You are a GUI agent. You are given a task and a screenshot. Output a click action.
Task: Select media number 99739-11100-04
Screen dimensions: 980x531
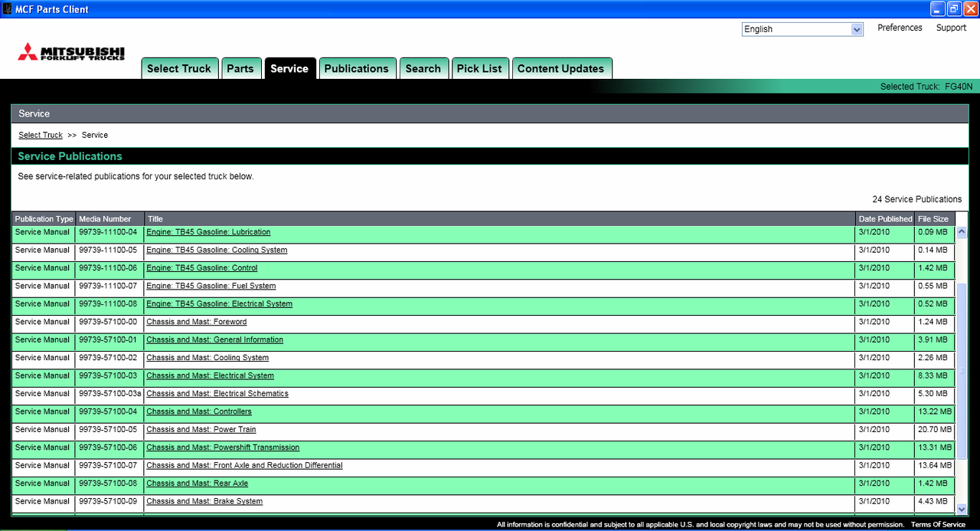tap(109, 232)
